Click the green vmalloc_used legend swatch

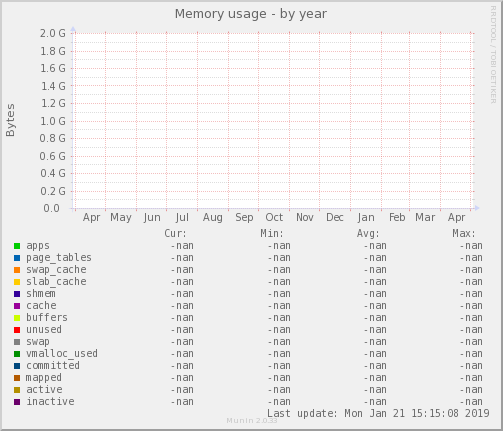click(17, 354)
